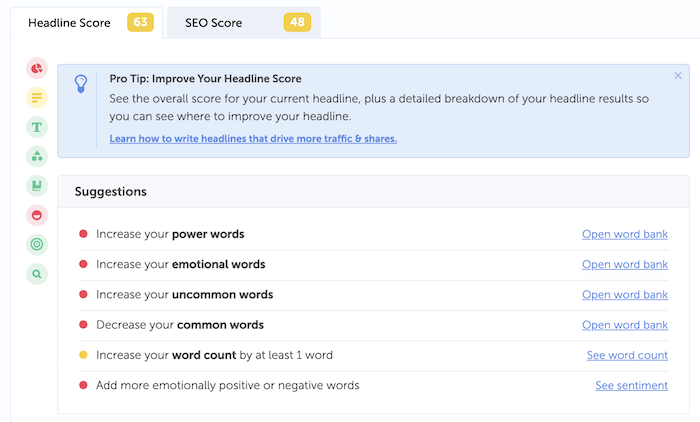Click the lightbulb Pro Tip icon
Viewport: 700px width, 422px height.
pos(81,85)
